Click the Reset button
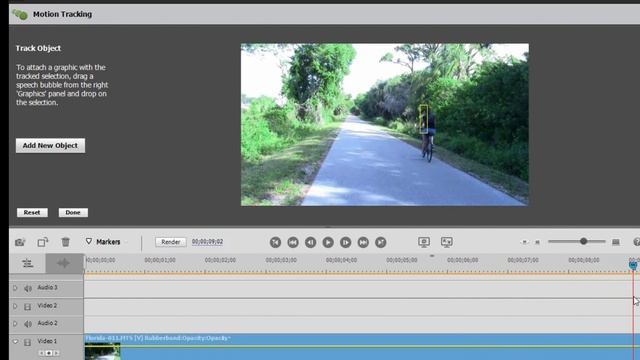 (32, 213)
